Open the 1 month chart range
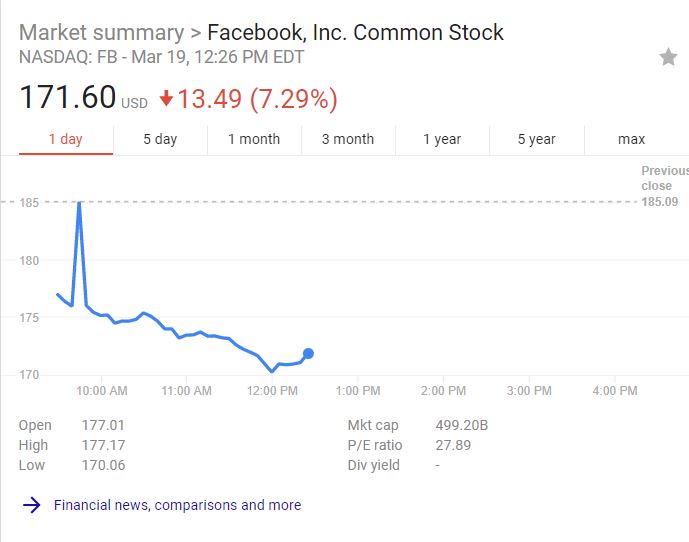689x542 pixels. (x=254, y=139)
